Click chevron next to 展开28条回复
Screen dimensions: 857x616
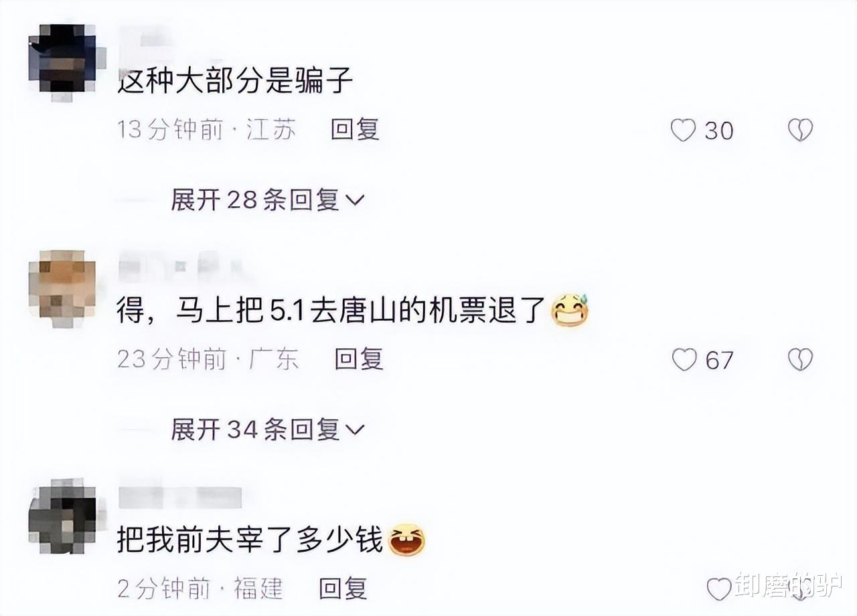point(355,200)
